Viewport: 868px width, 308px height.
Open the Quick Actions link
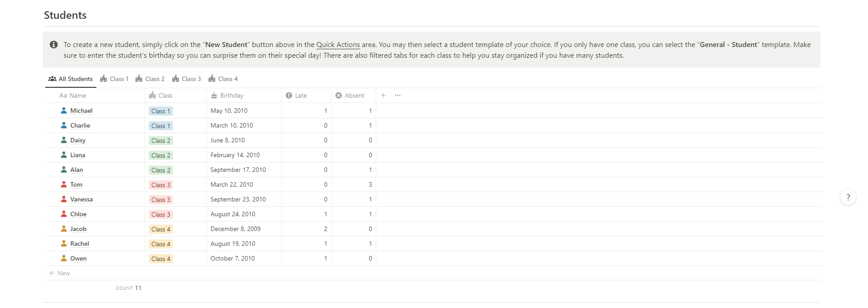pyautogui.click(x=338, y=44)
